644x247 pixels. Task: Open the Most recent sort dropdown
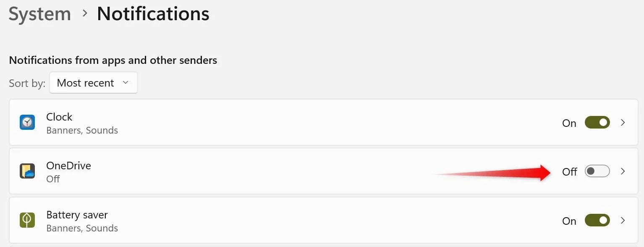(94, 83)
